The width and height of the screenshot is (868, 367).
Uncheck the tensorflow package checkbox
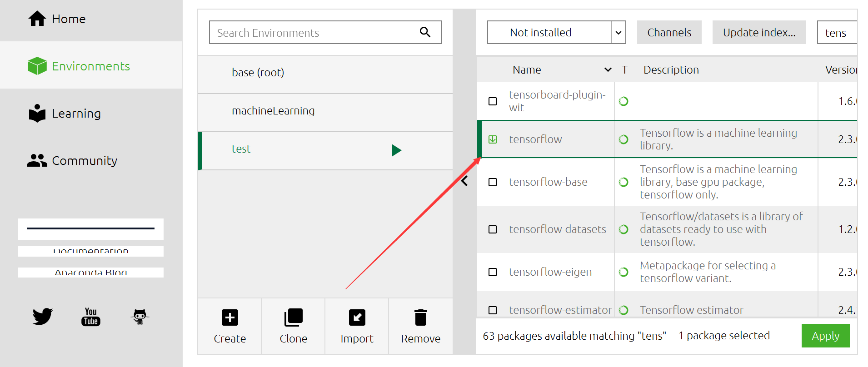click(493, 139)
